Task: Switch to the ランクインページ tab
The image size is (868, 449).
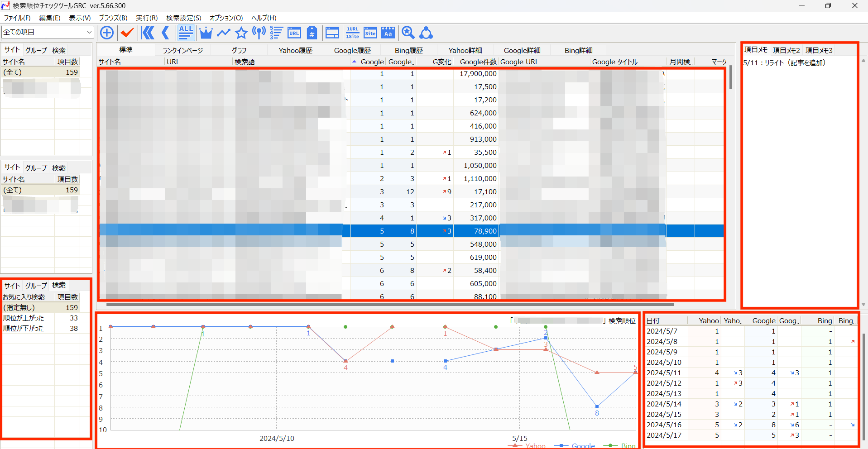Action: tap(183, 50)
